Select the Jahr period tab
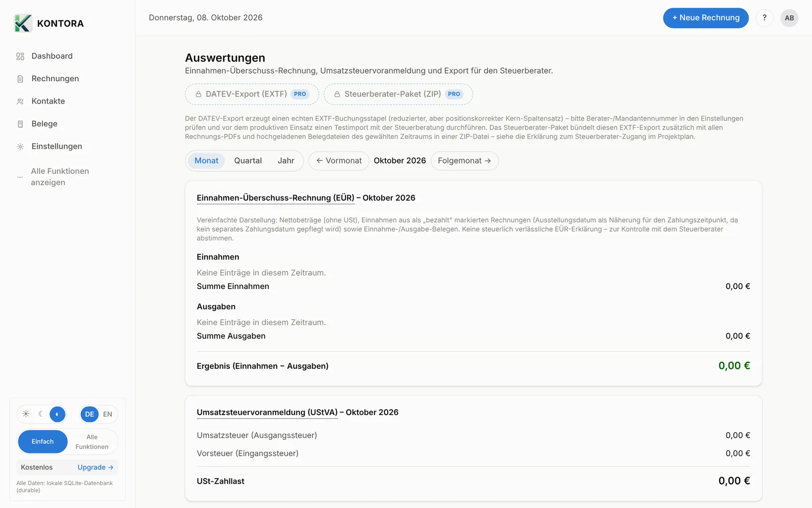This screenshot has height=508, width=812. 286,161
